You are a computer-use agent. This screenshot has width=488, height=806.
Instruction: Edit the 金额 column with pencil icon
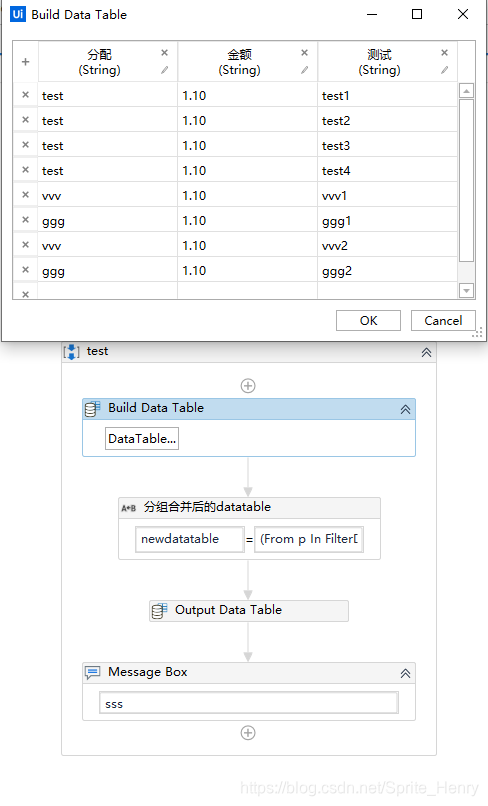(304, 70)
